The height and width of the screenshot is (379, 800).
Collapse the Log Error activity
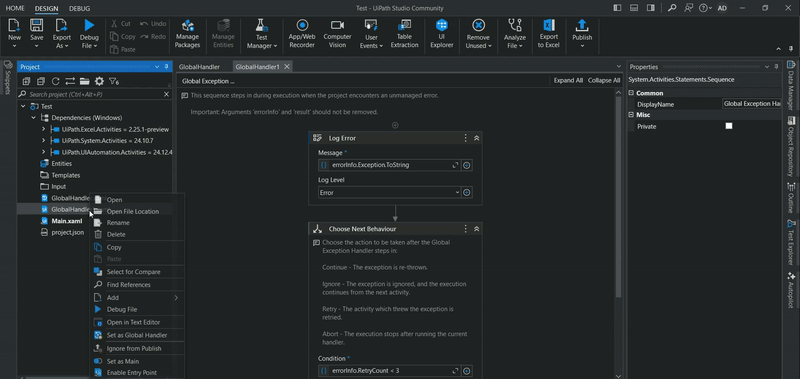[x=477, y=138]
